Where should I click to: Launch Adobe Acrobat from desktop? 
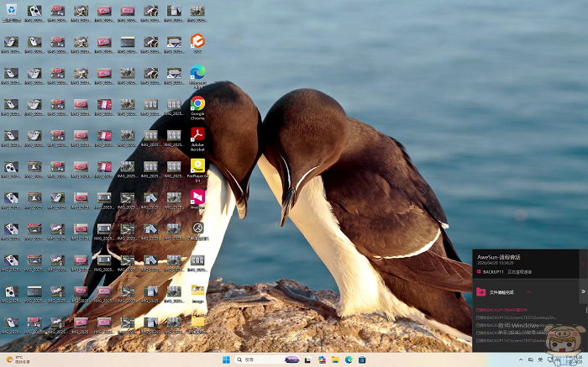pos(197,135)
